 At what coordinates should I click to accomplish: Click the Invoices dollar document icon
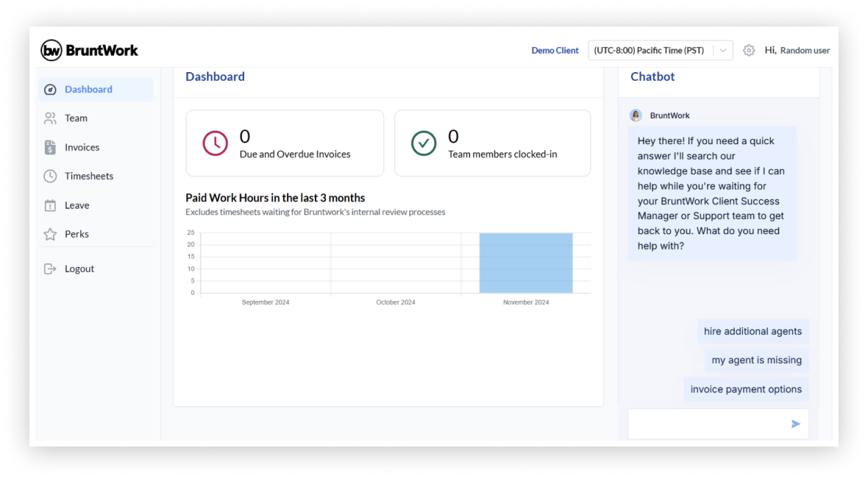[50, 147]
